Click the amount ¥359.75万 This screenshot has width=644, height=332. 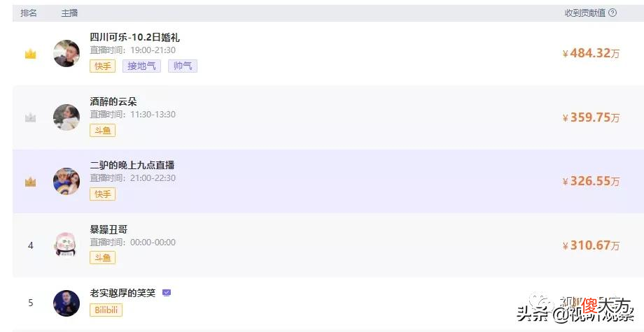pyautogui.click(x=591, y=117)
